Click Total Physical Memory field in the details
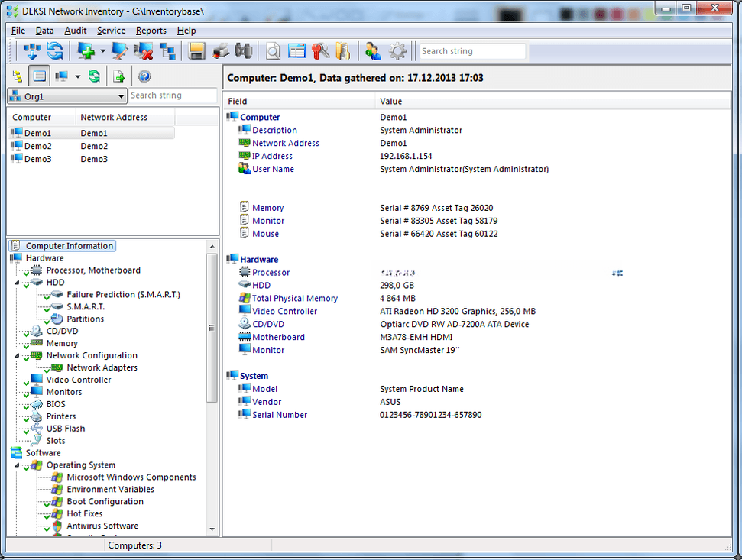Viewport: 742px width, 560px height. [294, 299]
